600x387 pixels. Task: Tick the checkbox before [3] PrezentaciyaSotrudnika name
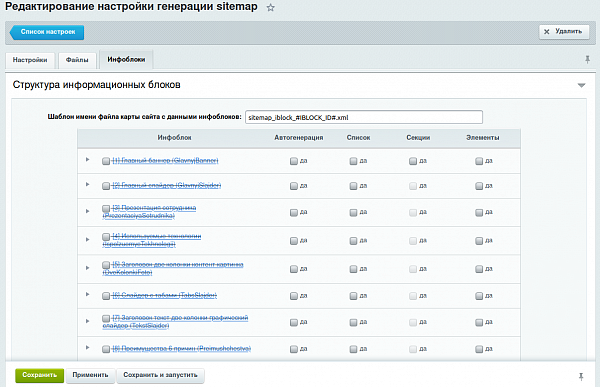click(x=106, y=208)
